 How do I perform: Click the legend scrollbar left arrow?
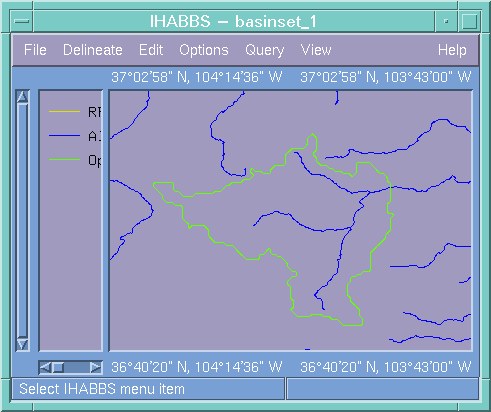point(45,367)
